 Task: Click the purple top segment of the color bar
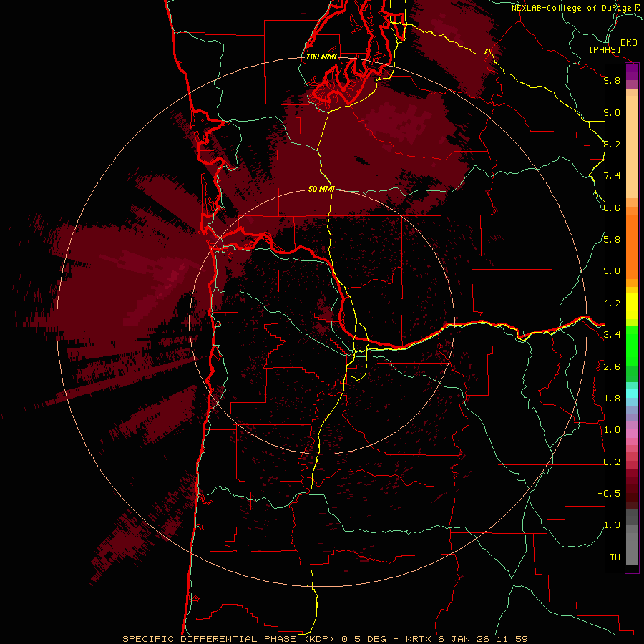632,72
